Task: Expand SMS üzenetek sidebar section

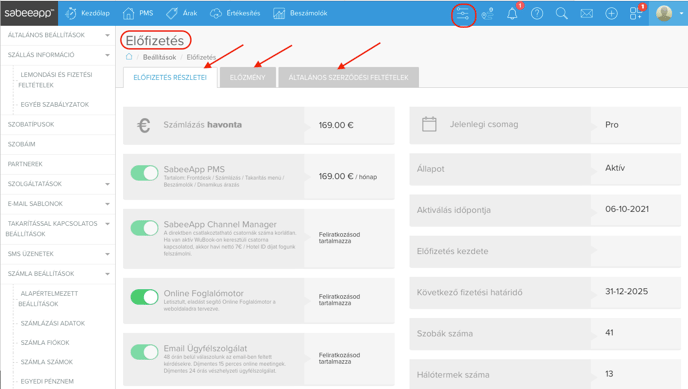Action: point(108,254)
